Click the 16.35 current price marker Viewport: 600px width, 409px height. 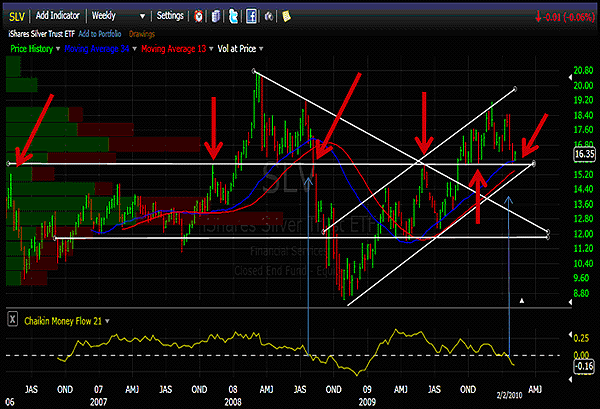(584, 156)
